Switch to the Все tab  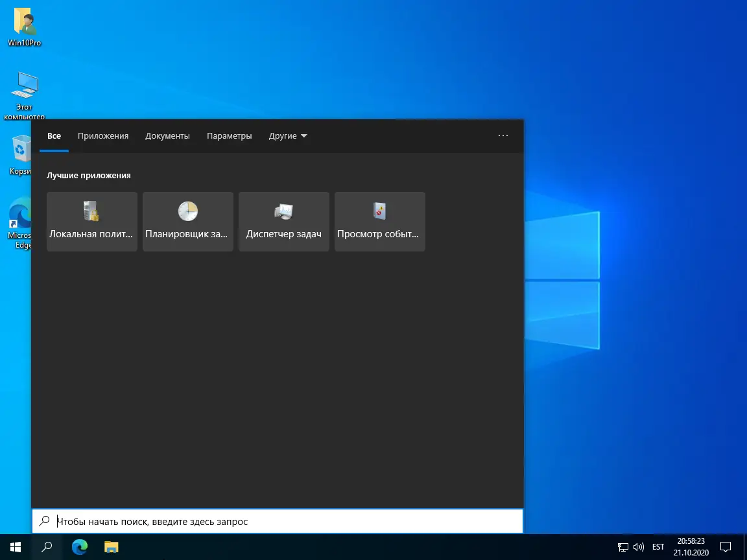[x=54, y=135]
